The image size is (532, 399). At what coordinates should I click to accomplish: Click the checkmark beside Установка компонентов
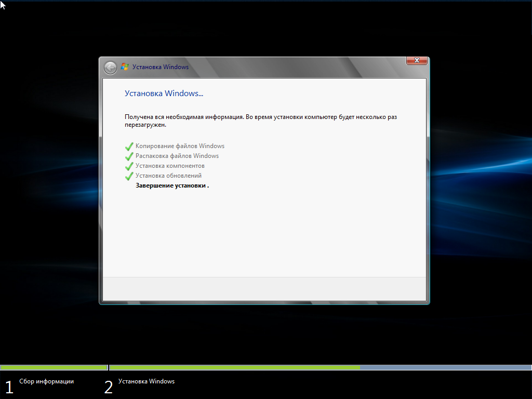(x=129, y=166)
